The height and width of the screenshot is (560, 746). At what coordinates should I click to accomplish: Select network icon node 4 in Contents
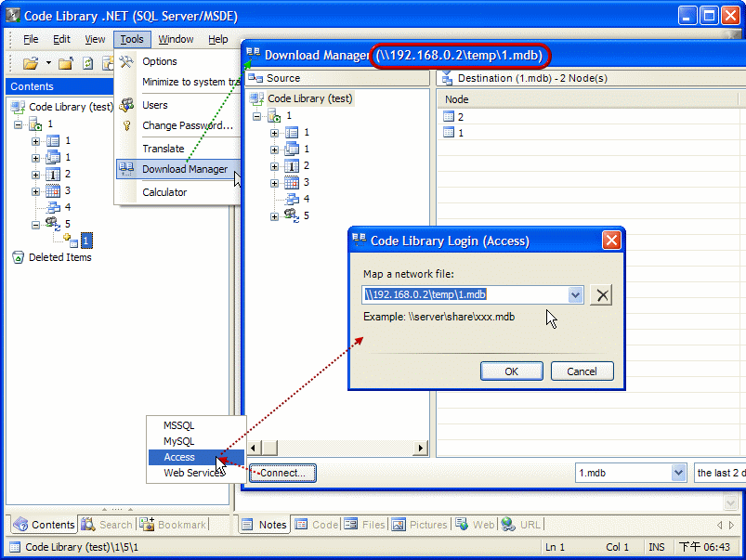53,207
